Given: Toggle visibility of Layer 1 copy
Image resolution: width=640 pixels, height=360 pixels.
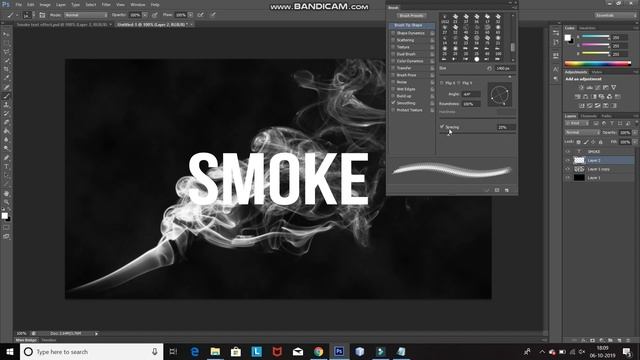Looking at the screenshot, I should click(x=568, y=169).
